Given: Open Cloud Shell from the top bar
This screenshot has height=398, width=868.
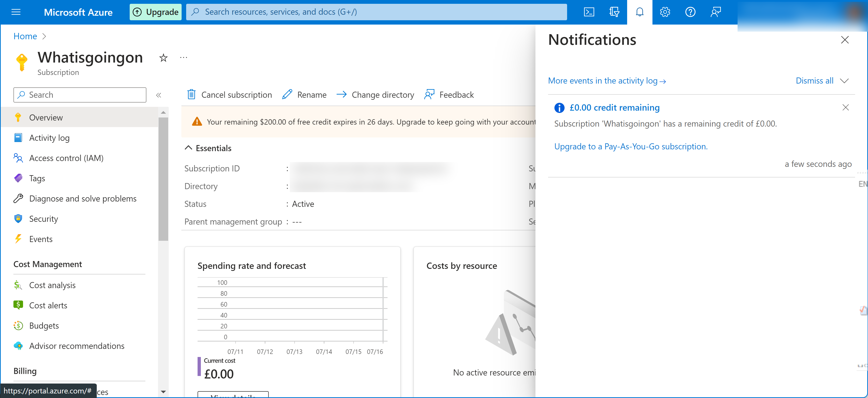Looking at the screenshot, I should (589, 12).
